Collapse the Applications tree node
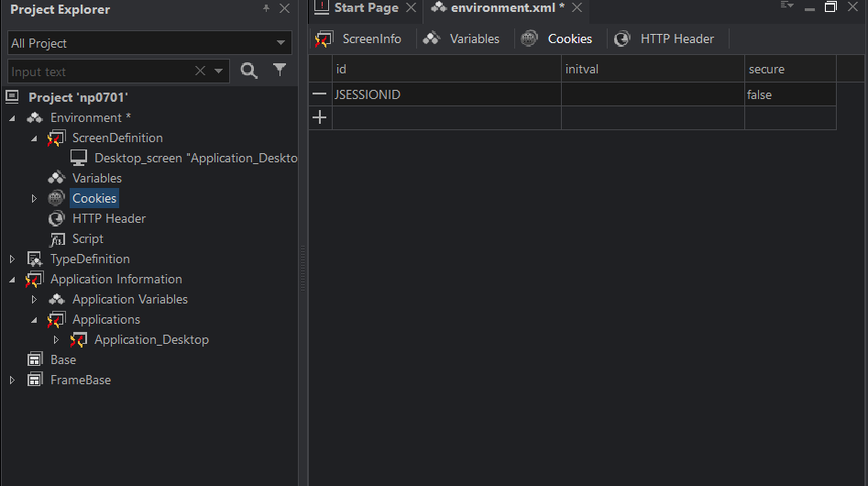Image resolution: width=868 pixels, height=486 pixels. coord(34,320)
